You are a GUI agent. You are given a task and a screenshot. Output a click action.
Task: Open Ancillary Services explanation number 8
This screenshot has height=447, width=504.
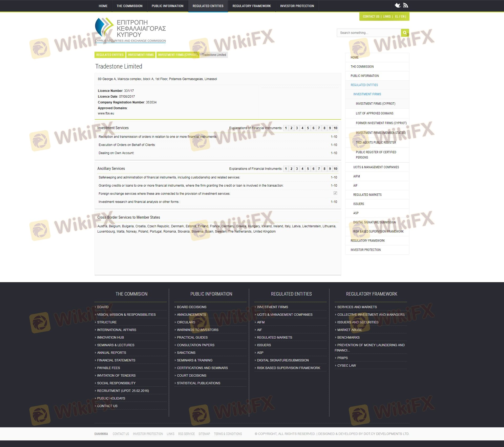pos(324,169)
